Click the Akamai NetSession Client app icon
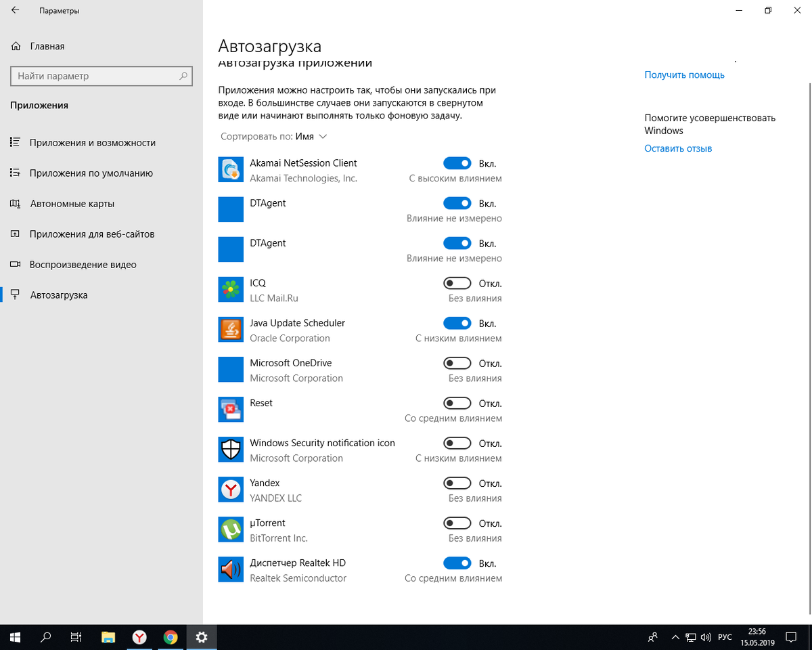The height and width of the screenshot is (650, 812). [x=231, y=170]
